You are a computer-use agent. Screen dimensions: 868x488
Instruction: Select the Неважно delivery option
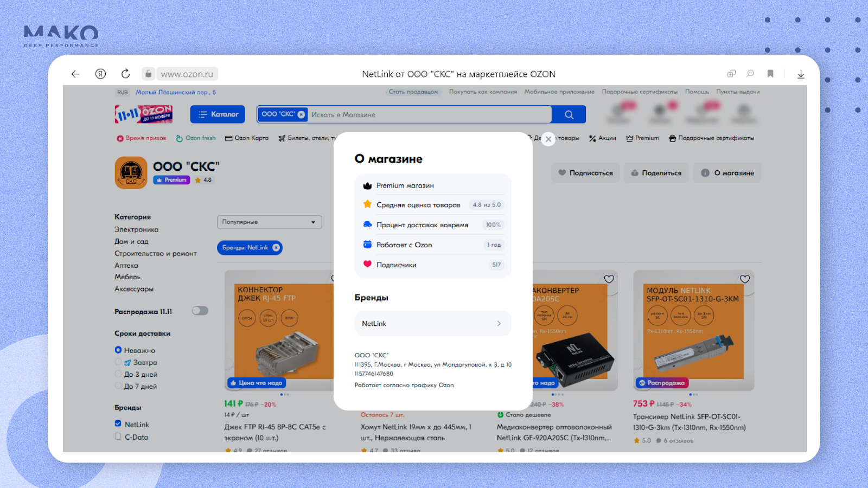point(118,350)
